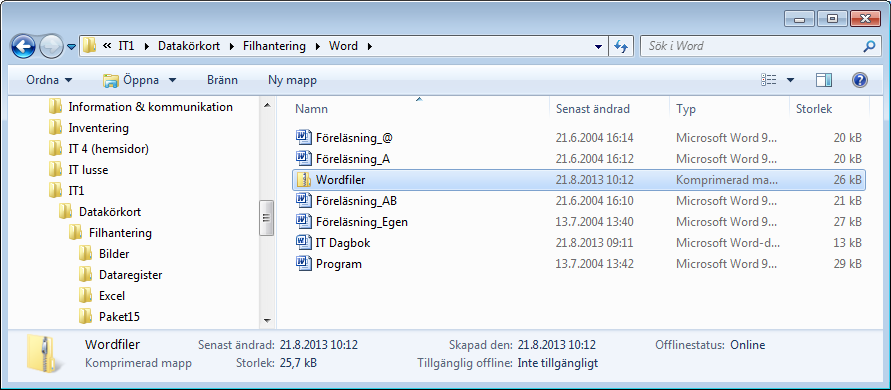Select the IT Dagbok document icon
891x390 pixels.
pyautogui.click(x=304, y=243)
